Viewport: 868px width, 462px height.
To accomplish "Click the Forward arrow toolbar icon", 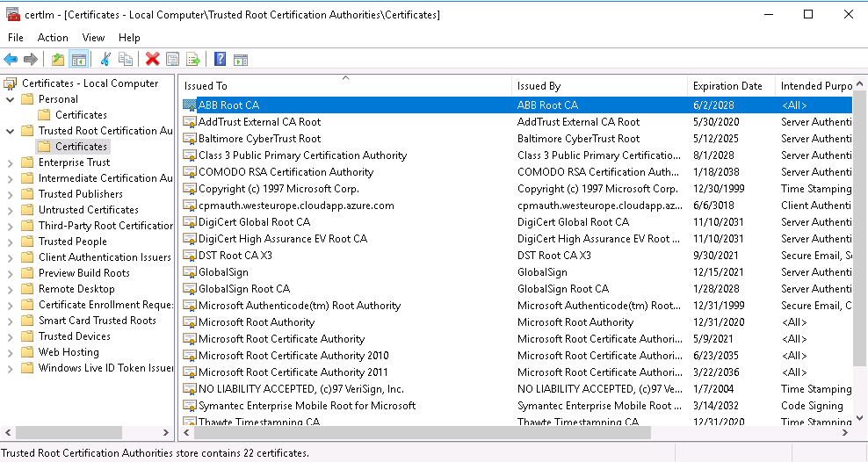I will [x=31, y=59].
